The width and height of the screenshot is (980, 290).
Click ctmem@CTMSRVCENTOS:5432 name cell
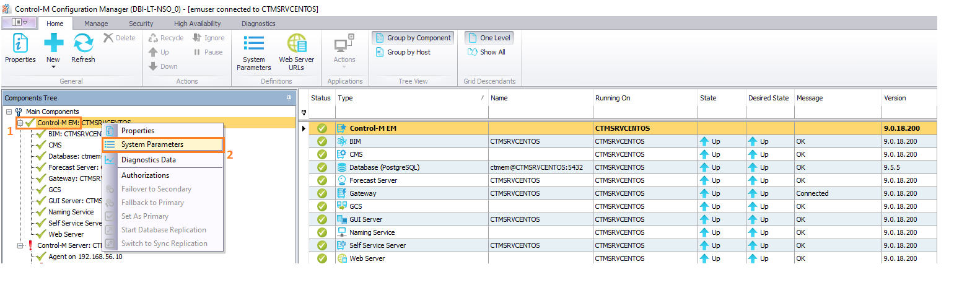(x=540, y=167)
